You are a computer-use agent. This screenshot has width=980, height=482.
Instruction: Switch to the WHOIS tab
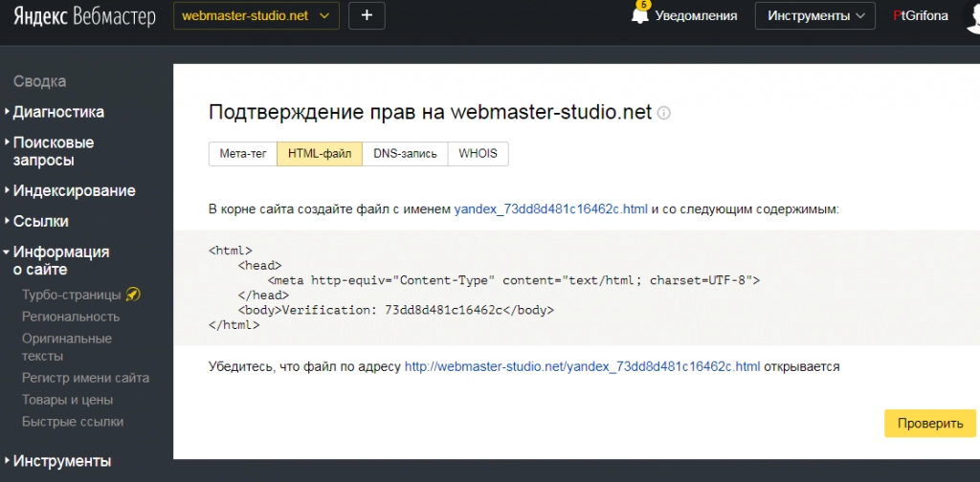[x=479, y=154]
